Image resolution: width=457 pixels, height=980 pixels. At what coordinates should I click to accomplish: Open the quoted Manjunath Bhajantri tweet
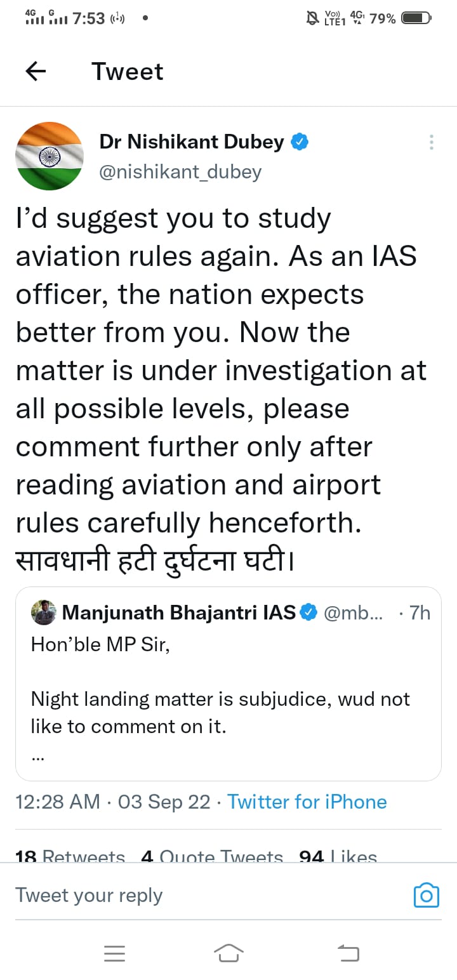(228, 698)
